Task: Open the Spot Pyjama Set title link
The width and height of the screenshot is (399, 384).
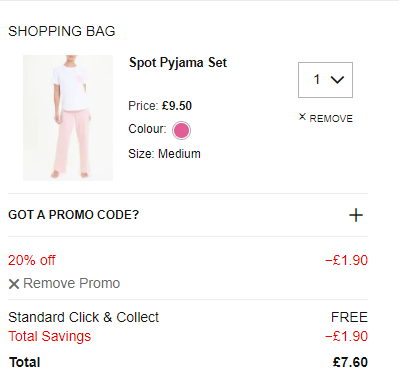Action: 178,63
